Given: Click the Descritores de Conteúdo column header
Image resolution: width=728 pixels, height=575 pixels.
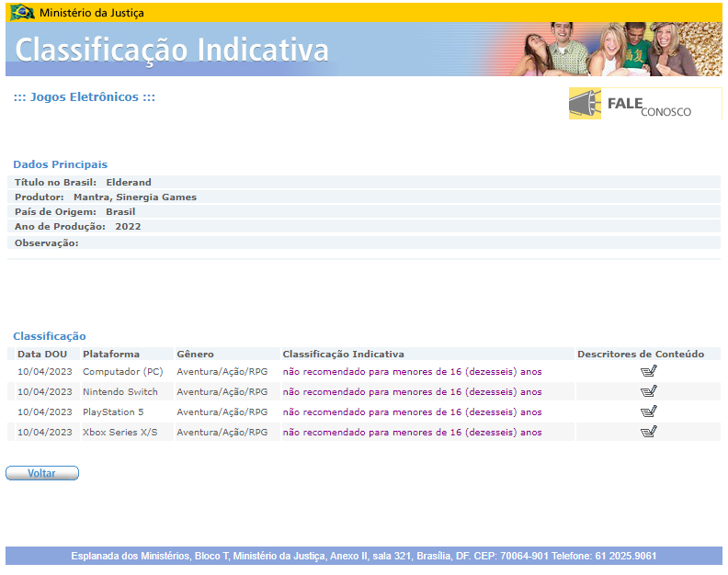Looking at the screenshot, I should [x=640, y=354].
